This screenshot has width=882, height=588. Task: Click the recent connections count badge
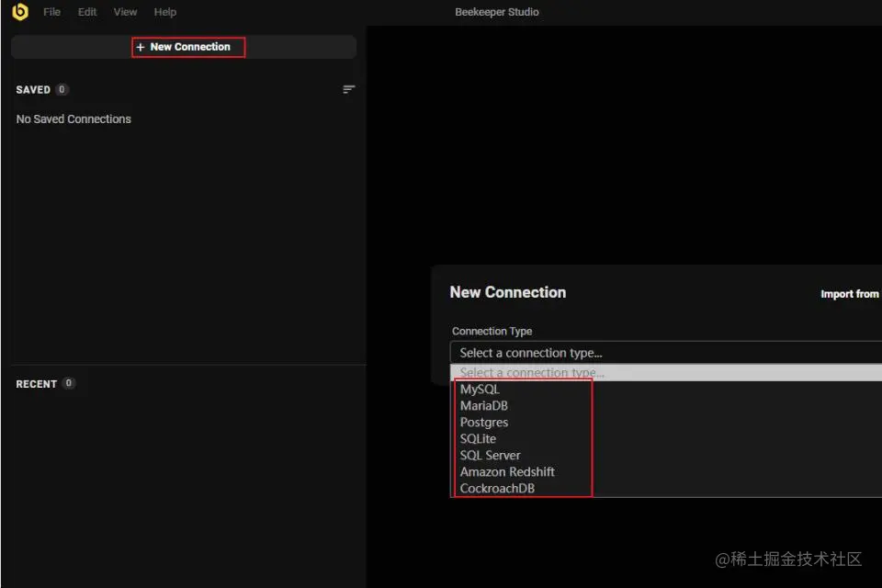tap(69, 383)
